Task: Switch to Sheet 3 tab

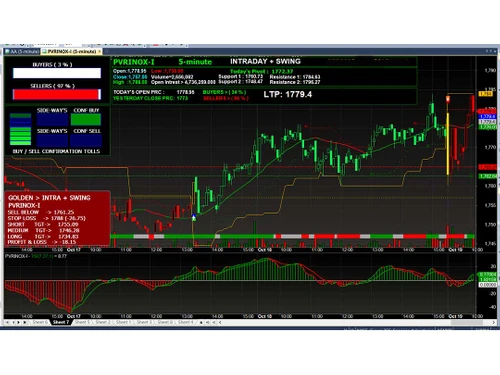Action: 144,322
